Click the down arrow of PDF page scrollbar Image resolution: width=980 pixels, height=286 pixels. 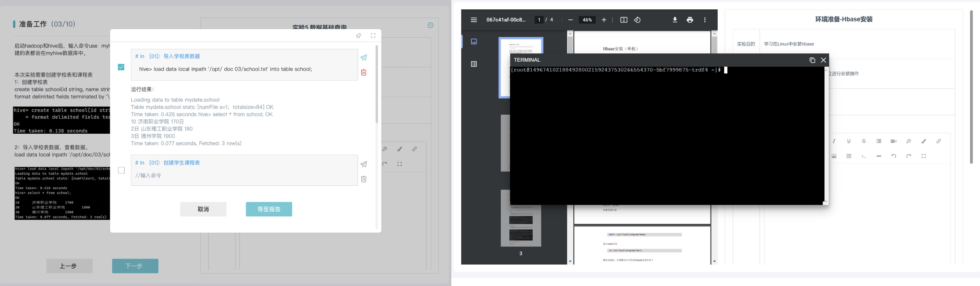[714, 262]
